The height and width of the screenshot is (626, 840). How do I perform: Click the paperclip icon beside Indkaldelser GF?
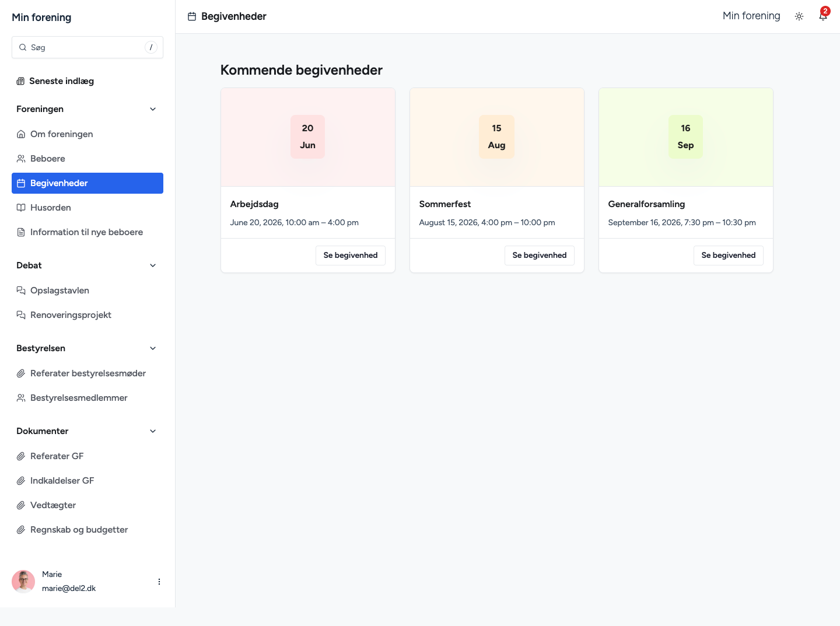(x=21, y=481)
